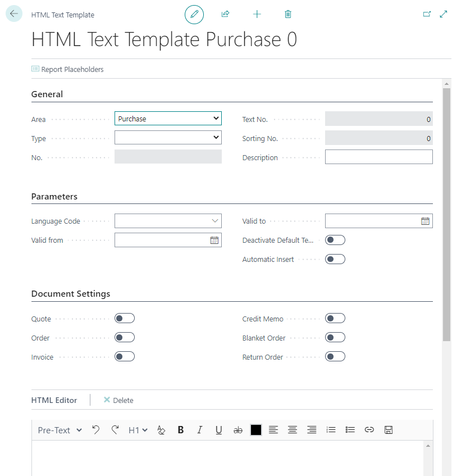Open Report Placeholders action

click(67, 70)
